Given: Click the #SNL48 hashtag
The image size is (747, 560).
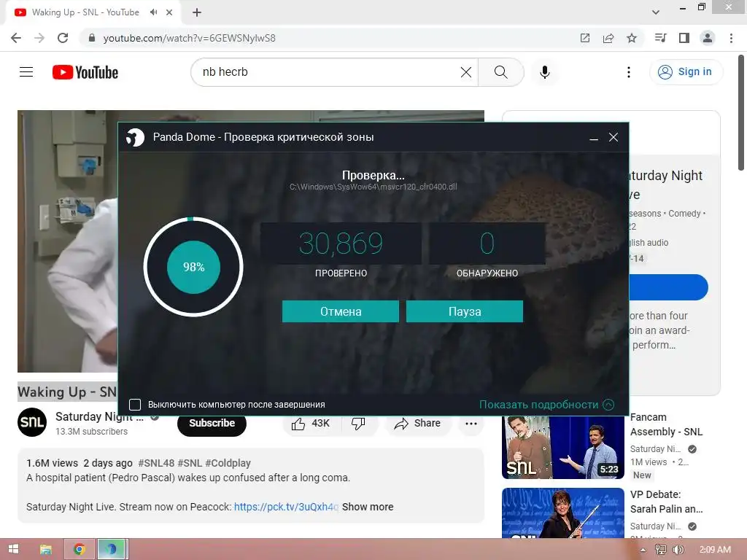Looking at the screenshot, I should pos(156,463).
